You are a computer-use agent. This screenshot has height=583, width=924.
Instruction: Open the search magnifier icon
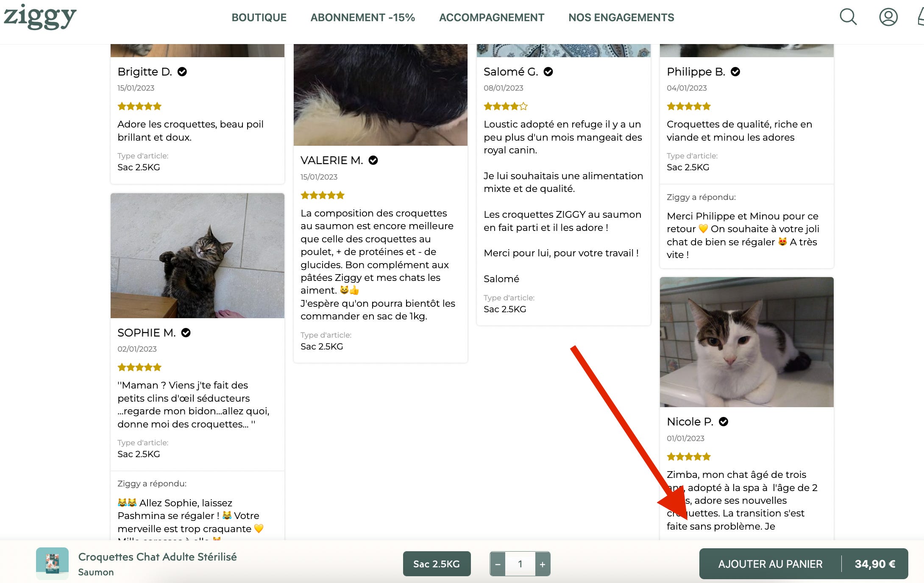point(848,17)
